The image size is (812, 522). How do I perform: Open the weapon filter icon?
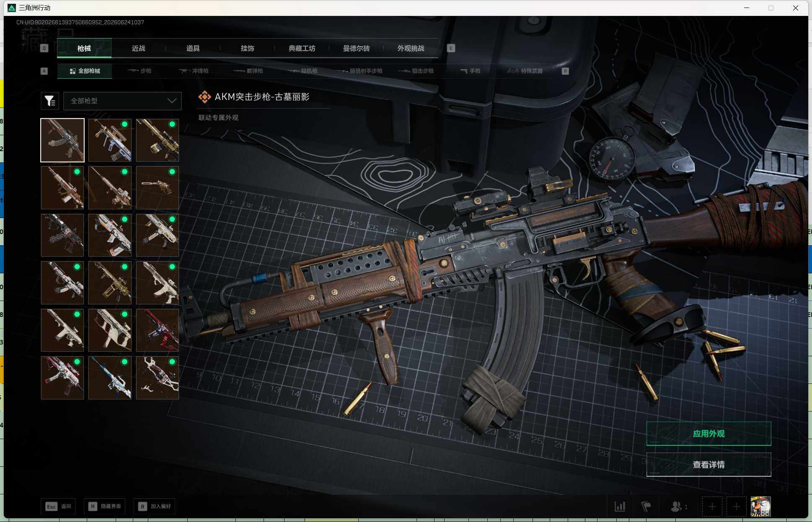point(50,101)
